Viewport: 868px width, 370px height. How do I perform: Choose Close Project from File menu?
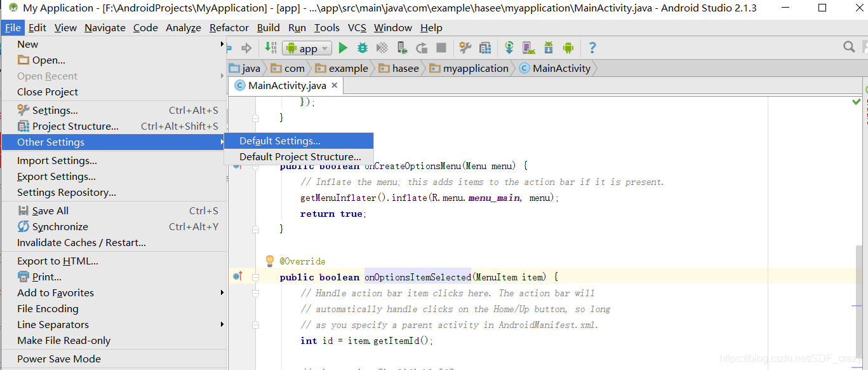pos(114,92)
